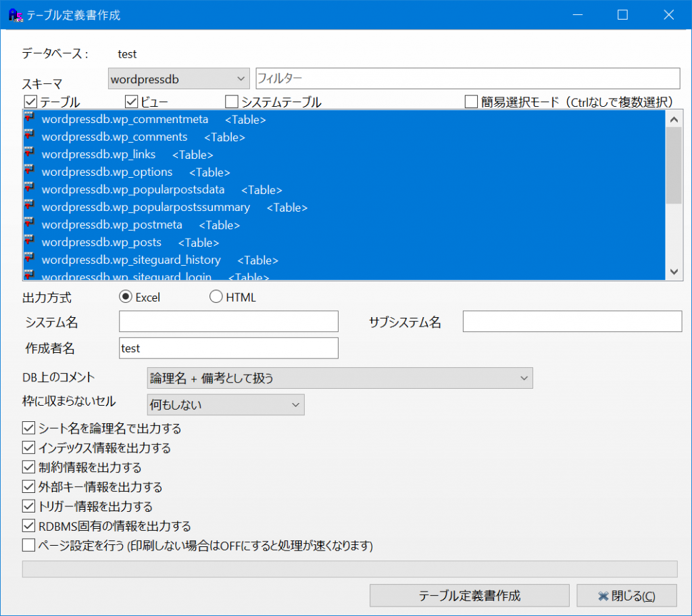Enable ページ設定を行う checkbox
692x616 pixels.
(x=28, y=546)
